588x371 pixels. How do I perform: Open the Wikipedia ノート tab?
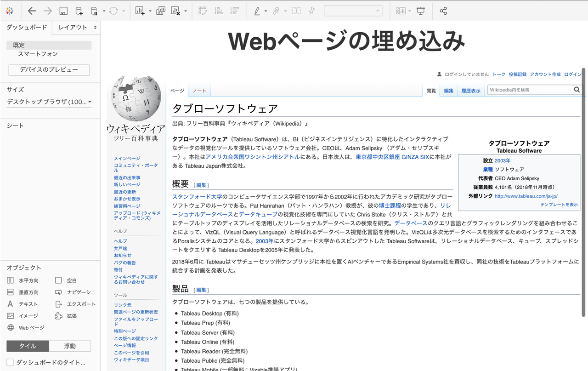click(x=199, y=91)
